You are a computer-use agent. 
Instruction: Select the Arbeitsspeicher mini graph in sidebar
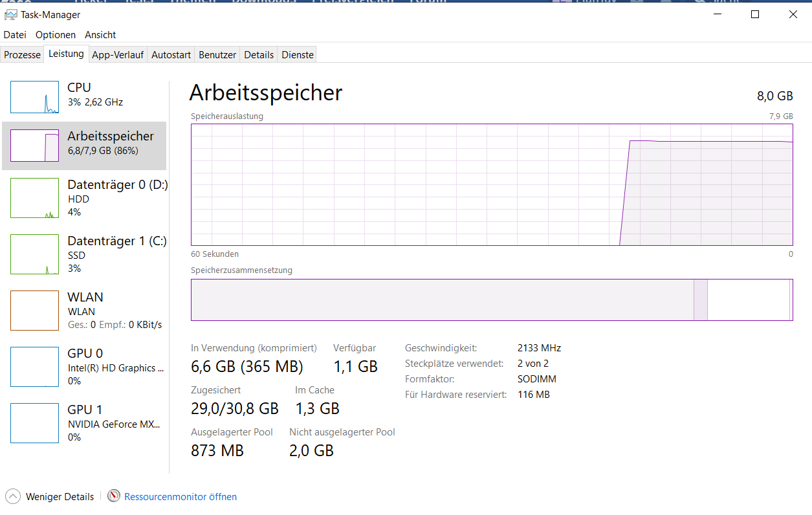click(34, 146)
